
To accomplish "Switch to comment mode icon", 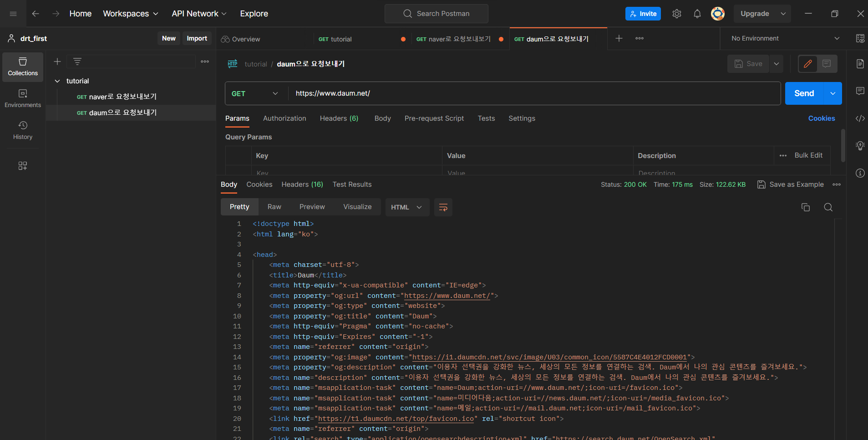I will point(827,64).
